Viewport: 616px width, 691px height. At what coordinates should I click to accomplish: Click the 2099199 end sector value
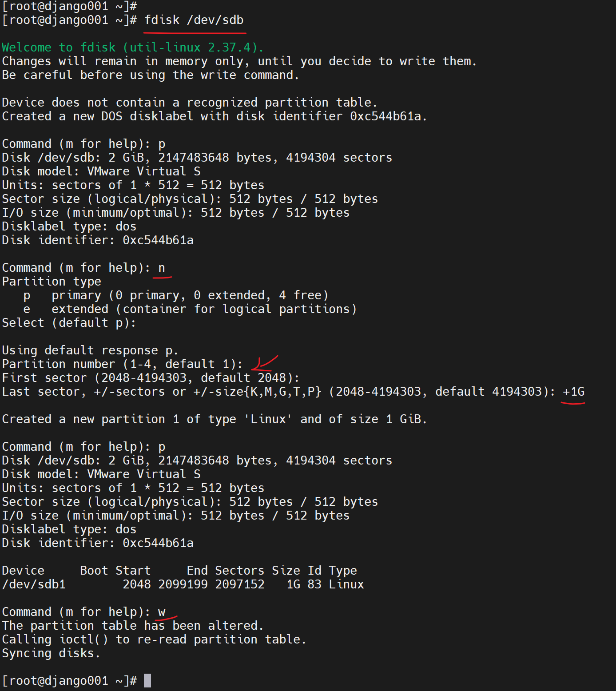click(183, 584)
